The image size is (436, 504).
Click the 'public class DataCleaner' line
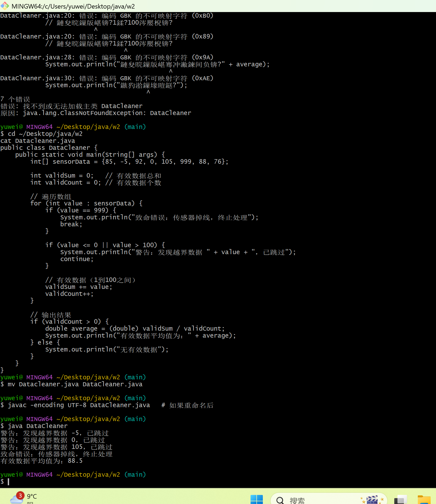click(x=49, y=148)
